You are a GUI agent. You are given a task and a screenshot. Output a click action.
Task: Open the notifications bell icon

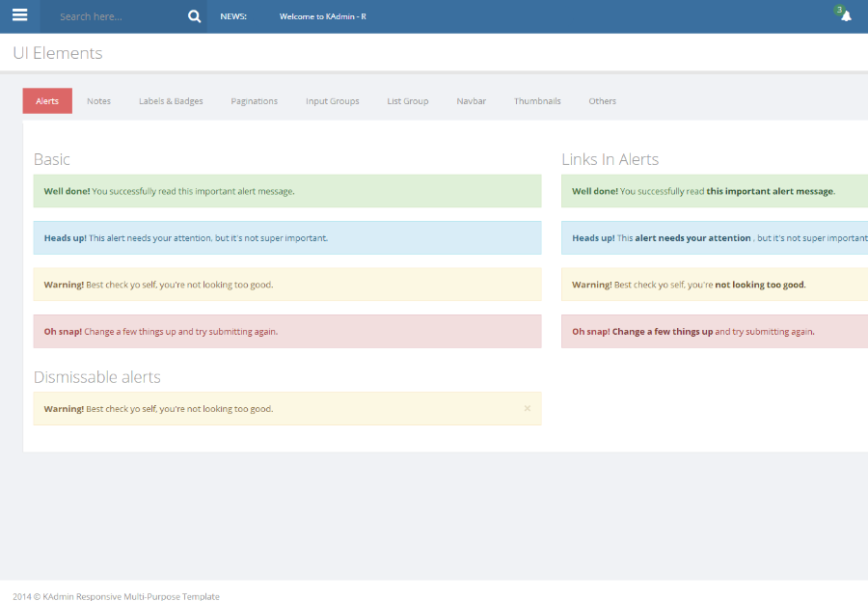point(846,16)
